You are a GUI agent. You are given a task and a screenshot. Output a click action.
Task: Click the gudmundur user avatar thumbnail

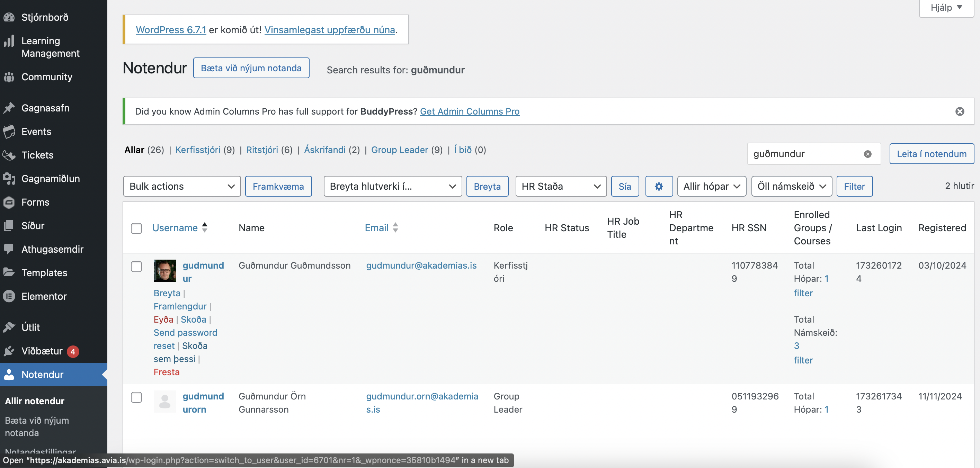click(165, 270)
